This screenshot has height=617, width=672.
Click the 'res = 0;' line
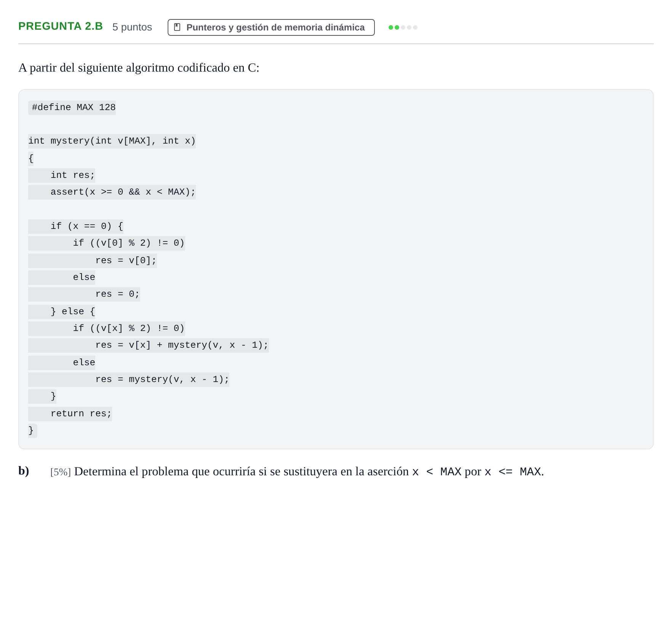[84, 294]
